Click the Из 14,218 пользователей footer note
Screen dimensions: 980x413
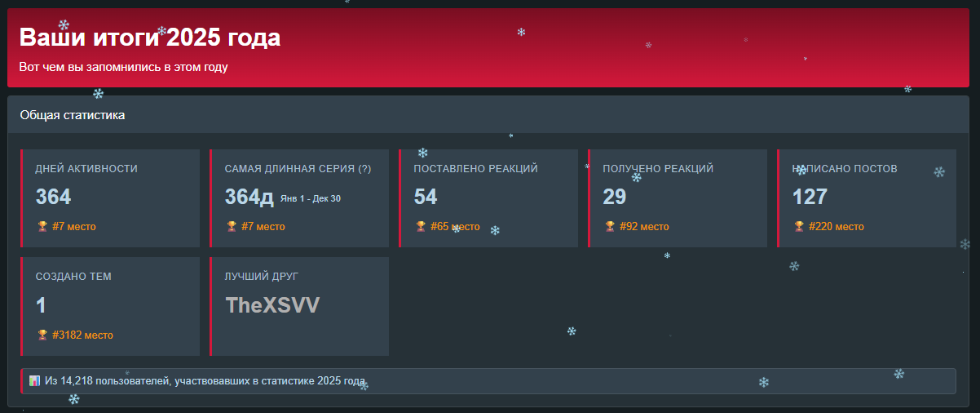click(x=205, y=380)
